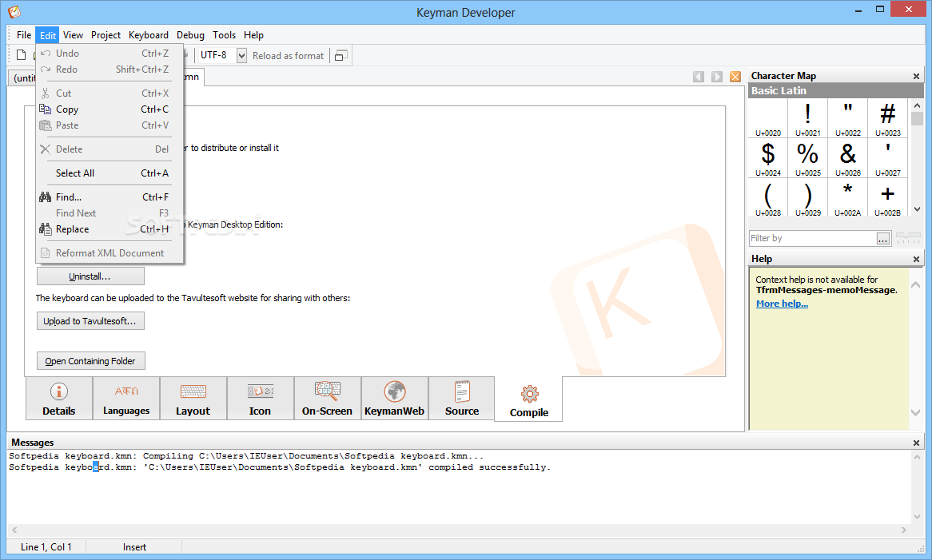
Task: Select the space character U+0020 cell
Action: click(768, 118)
